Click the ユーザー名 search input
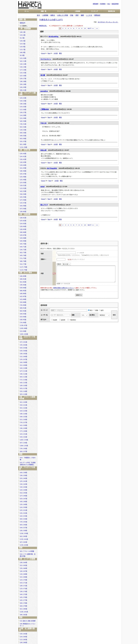Viewport: 138px width, 644px height. [x=60, y=315]
